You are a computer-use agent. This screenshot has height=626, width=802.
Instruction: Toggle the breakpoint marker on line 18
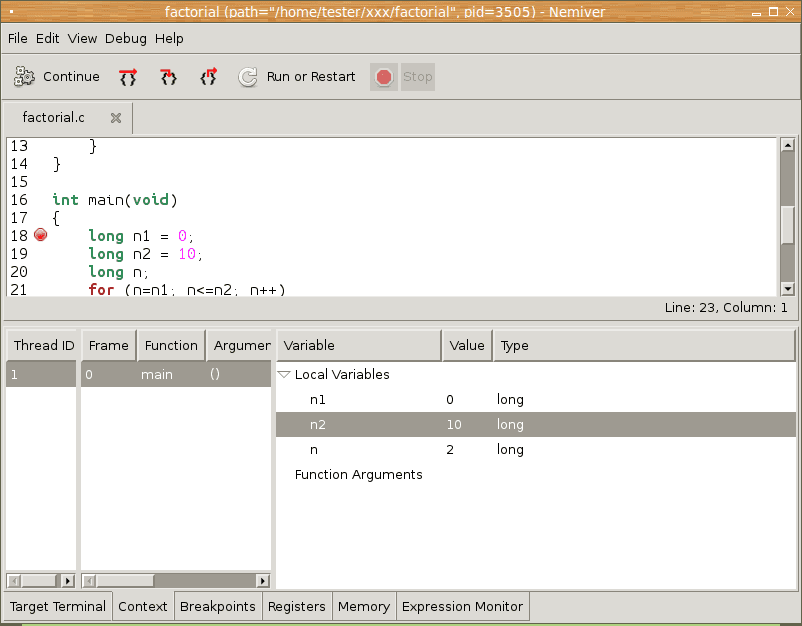coord(41,236)
